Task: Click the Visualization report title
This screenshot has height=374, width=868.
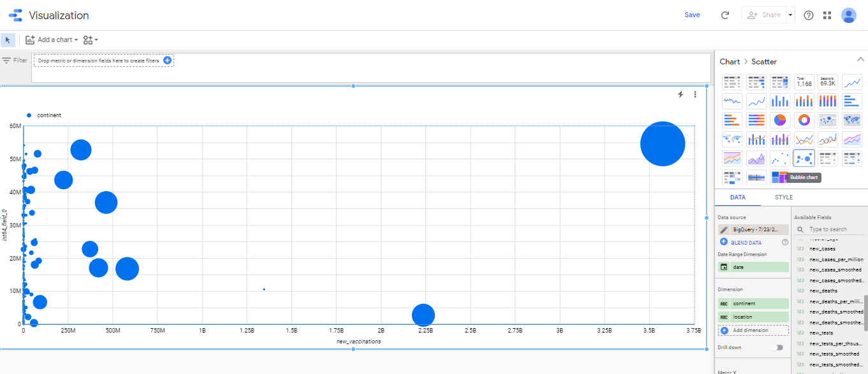Action: coord(59,15)
